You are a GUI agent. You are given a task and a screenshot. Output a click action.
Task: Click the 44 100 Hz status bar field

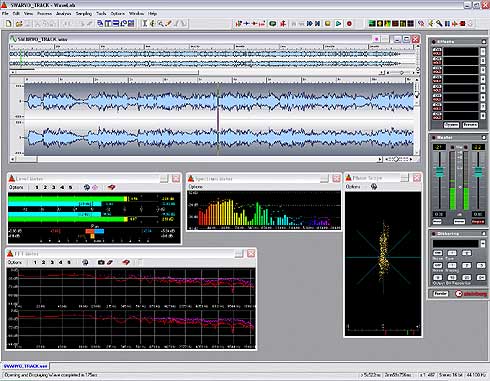(x=477, y=375)
